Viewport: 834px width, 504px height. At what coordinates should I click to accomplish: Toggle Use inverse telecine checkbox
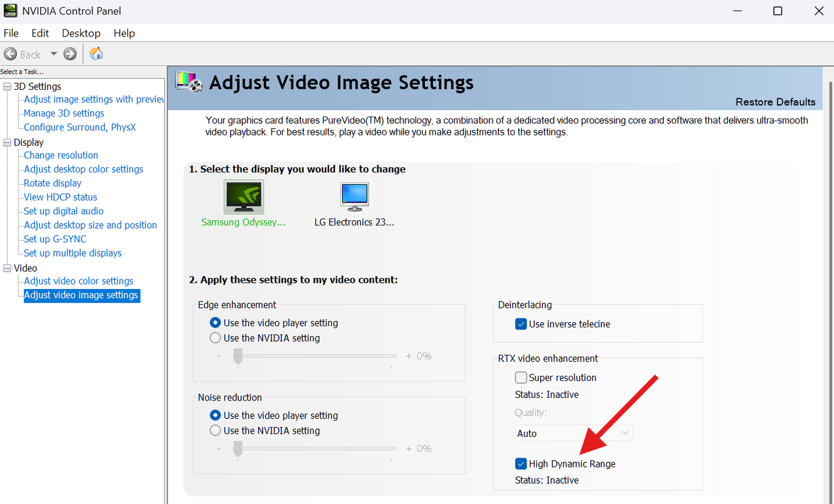521,324
